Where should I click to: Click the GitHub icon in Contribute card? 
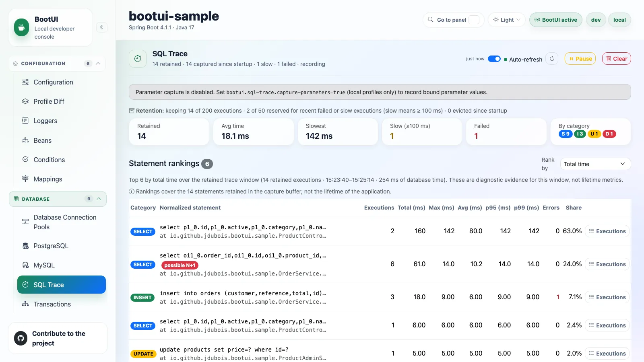(x=21, y=338)
